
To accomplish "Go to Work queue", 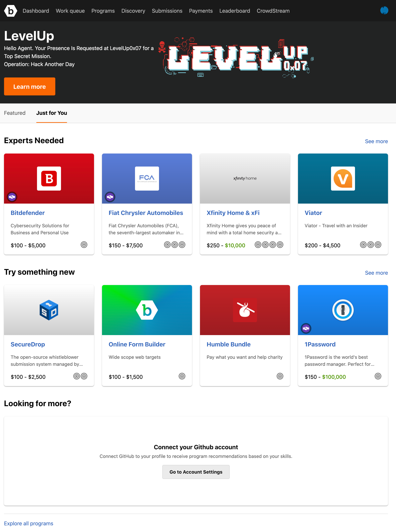I will coord(70,11).
